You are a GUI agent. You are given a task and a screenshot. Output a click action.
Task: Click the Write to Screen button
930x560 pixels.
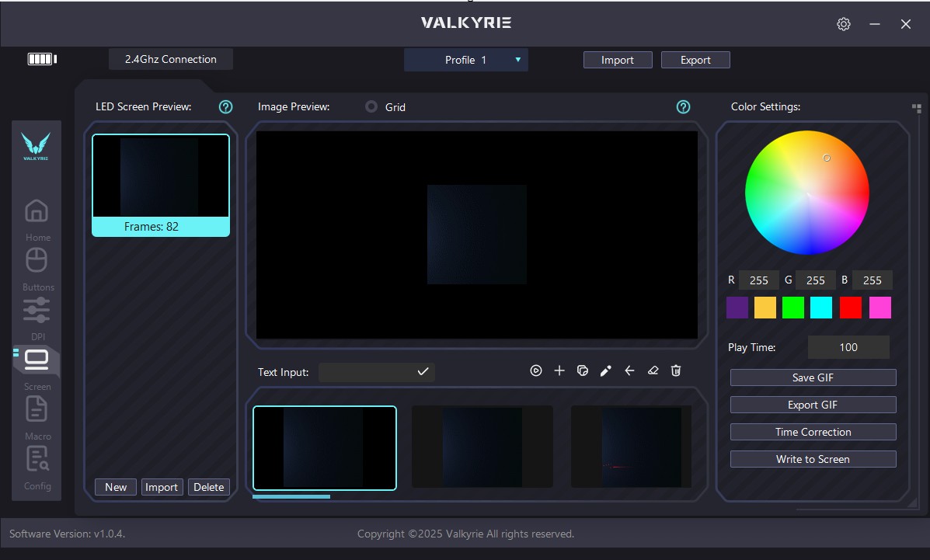pos(813,459)
